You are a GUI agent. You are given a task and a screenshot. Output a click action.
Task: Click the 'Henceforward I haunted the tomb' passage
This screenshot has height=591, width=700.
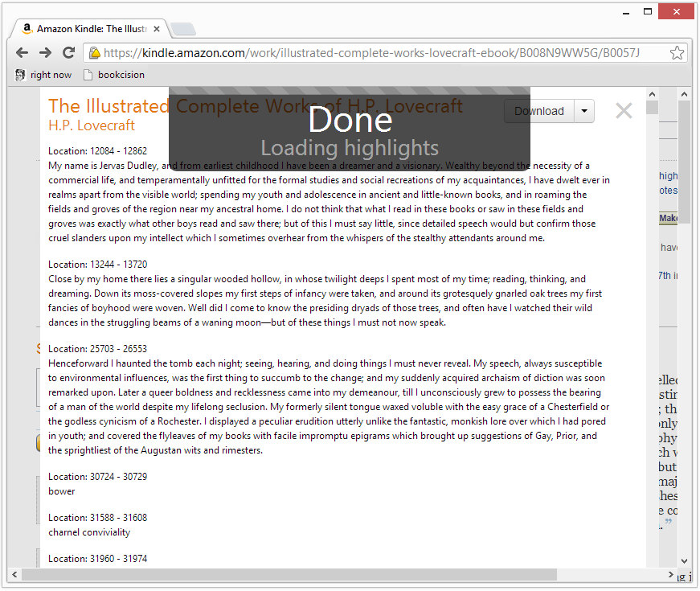click(x=329, y=407)
